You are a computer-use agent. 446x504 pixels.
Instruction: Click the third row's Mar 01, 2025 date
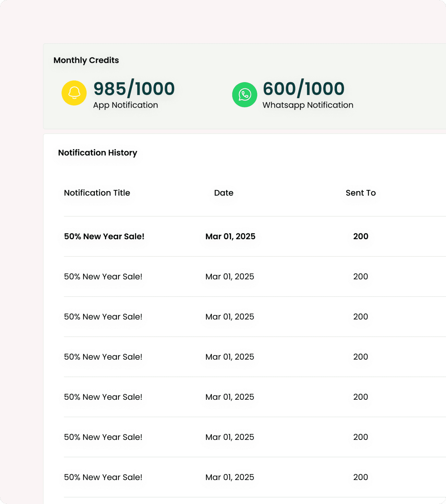[x=230, y=317]
